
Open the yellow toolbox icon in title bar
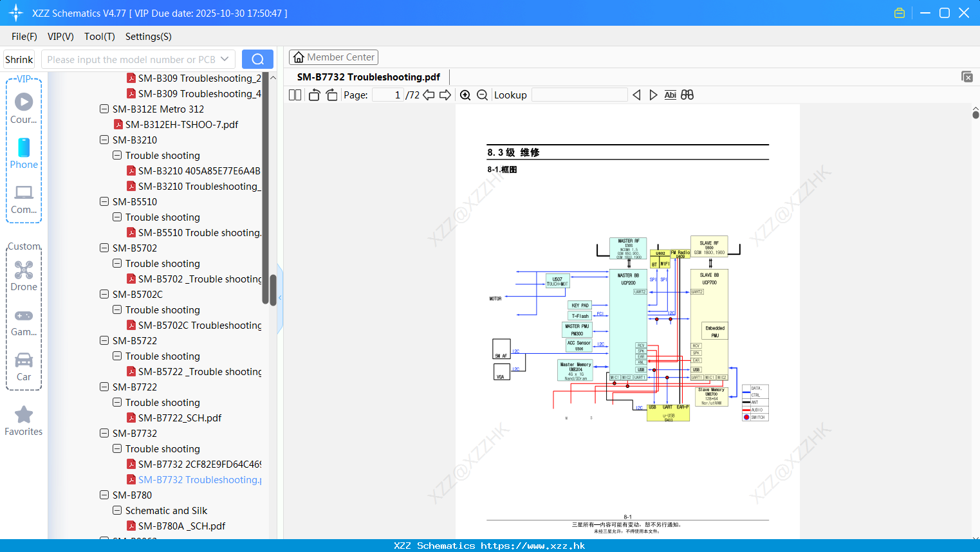900,13
